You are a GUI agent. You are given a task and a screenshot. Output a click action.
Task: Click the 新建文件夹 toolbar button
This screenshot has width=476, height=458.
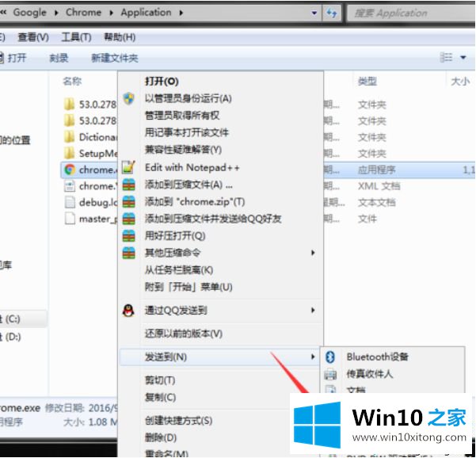coord(115,57)
